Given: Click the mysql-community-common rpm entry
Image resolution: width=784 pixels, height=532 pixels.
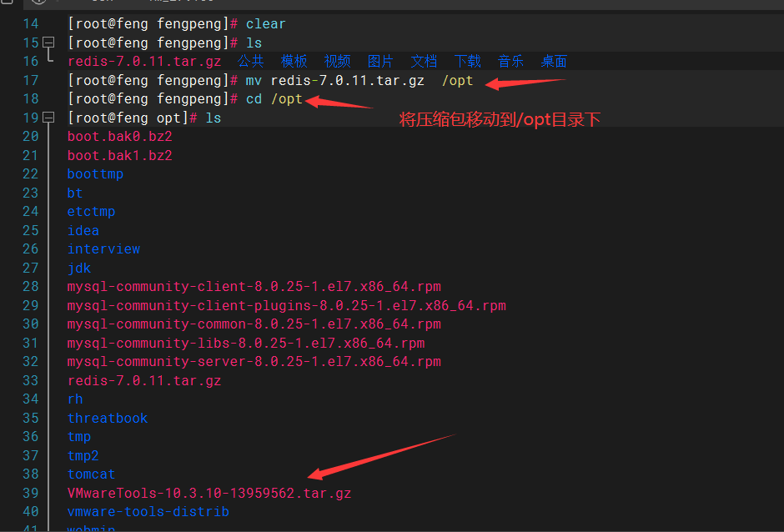Looking at the screenshot, I should click(254, 324).
